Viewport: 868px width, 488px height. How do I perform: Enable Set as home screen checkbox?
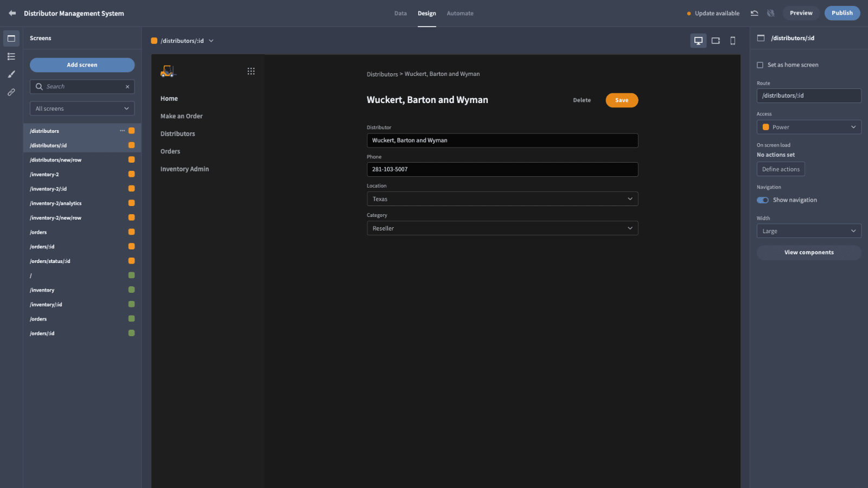[x=760, y=65]
